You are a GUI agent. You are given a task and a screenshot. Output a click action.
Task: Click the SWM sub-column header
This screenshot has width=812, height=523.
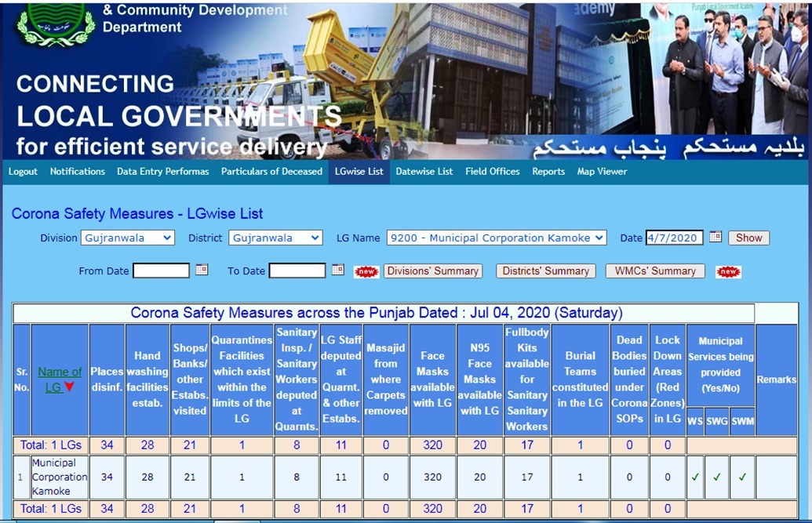[742, 421]
